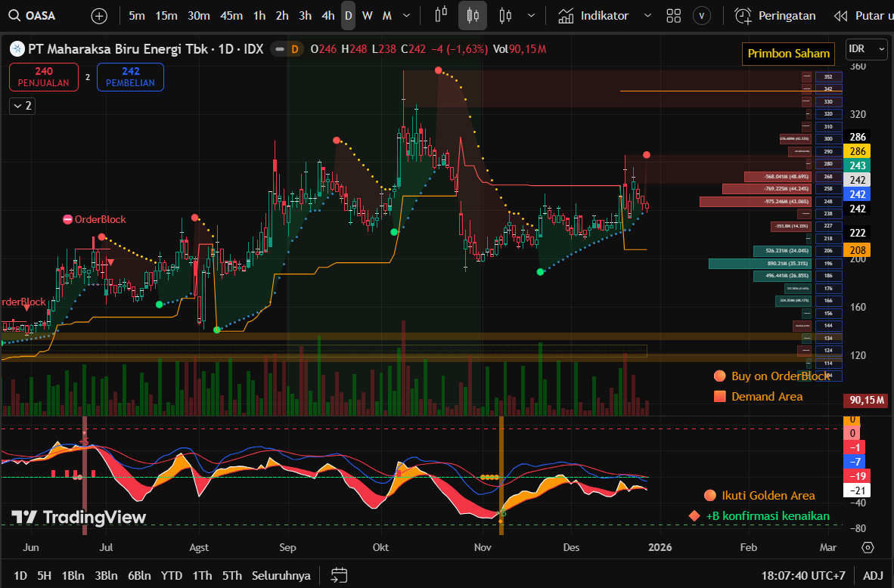Open the layout templates grid icon
Viewport: 894px width, 588px height.
673,16
